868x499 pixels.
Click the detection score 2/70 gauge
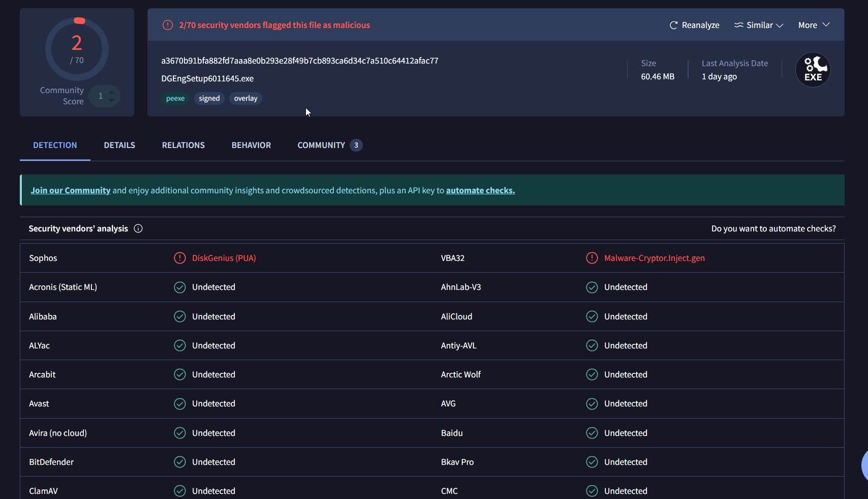click(x=77, y=49)
